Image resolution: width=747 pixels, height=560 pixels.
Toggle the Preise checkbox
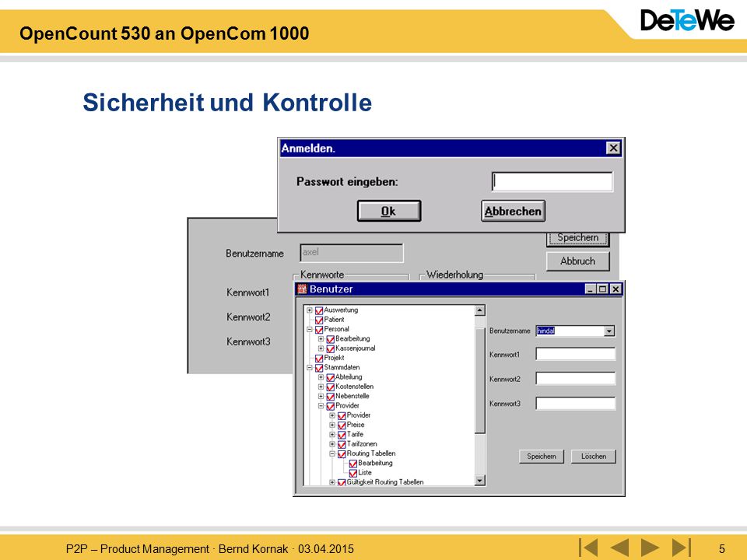coord(342,425)
